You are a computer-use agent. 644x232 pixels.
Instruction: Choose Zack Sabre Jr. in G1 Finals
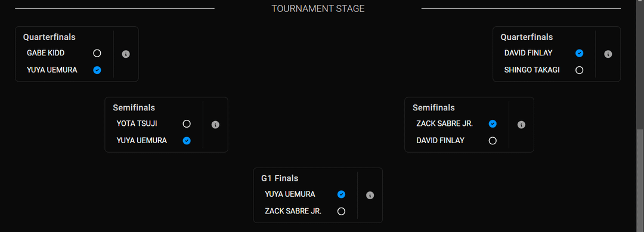coord(341,211)
